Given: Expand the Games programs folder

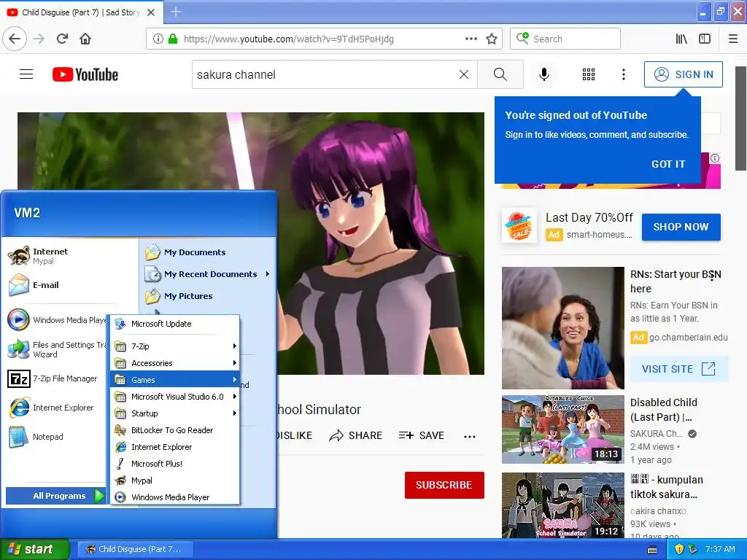Looking at the screenshot, I should [175, 379].
